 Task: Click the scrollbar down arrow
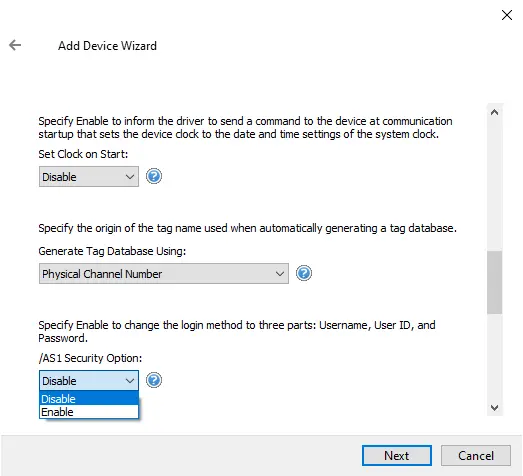pyautogui.click(x=494, y=408)
